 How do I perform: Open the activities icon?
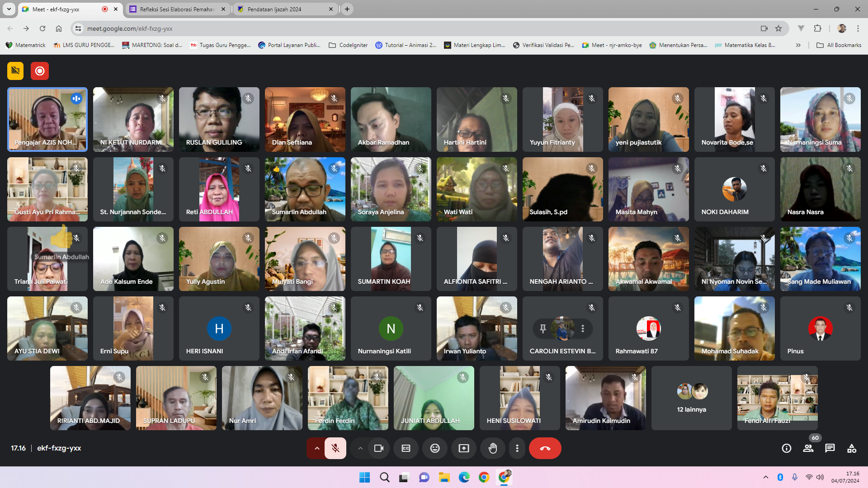pyautogui.click(x=852, y=448)
